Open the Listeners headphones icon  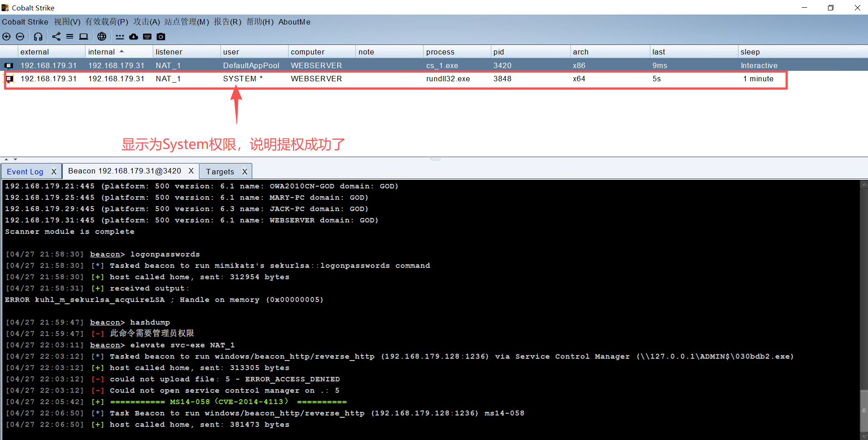pyautogui.click(x=38, y=37)
